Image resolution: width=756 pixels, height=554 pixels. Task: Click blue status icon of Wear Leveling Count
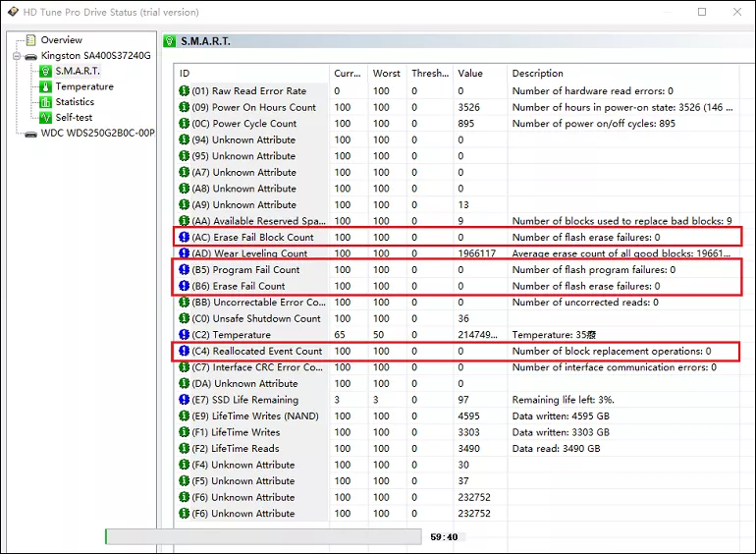(184, 253)
